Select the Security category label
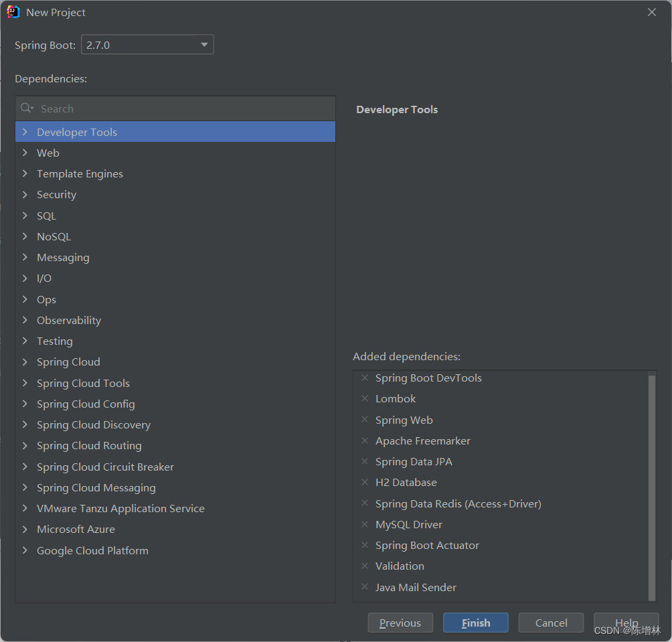672x642 pixels. pyautogui.click(x=57, y=195)
